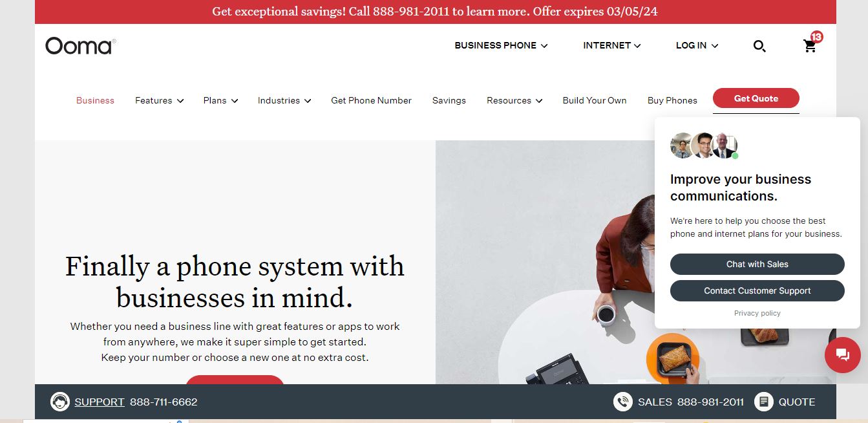Click the Ooma logo

80,46
